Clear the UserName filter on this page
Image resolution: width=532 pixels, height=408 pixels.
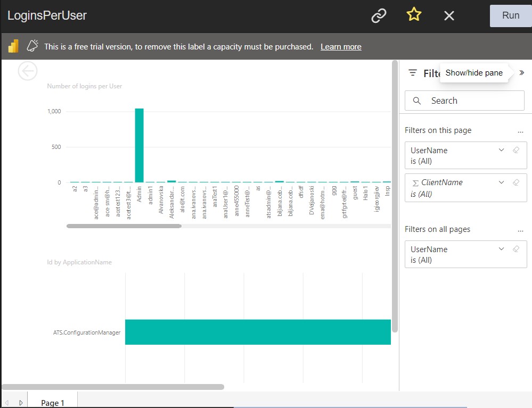tap(515, 151)
